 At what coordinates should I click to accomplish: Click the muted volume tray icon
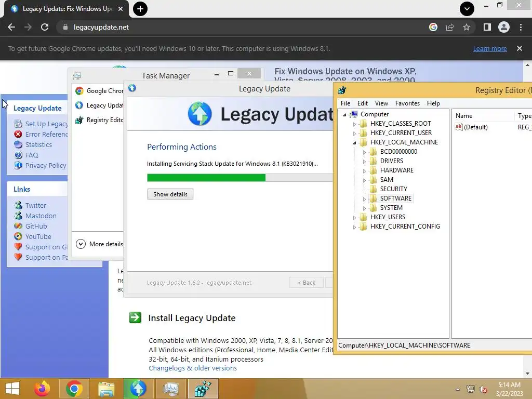pyautogui.click(x=483, y=389)
